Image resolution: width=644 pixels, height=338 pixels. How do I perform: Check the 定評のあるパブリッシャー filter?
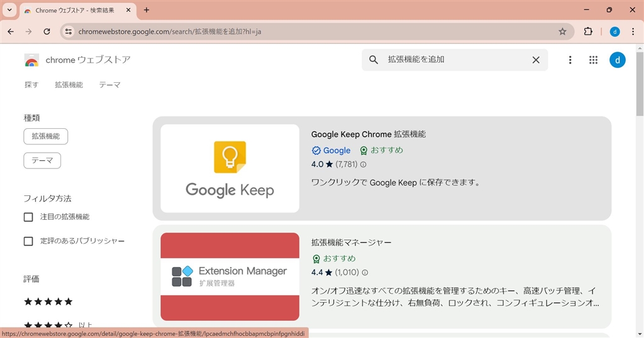tap(28, 241)
